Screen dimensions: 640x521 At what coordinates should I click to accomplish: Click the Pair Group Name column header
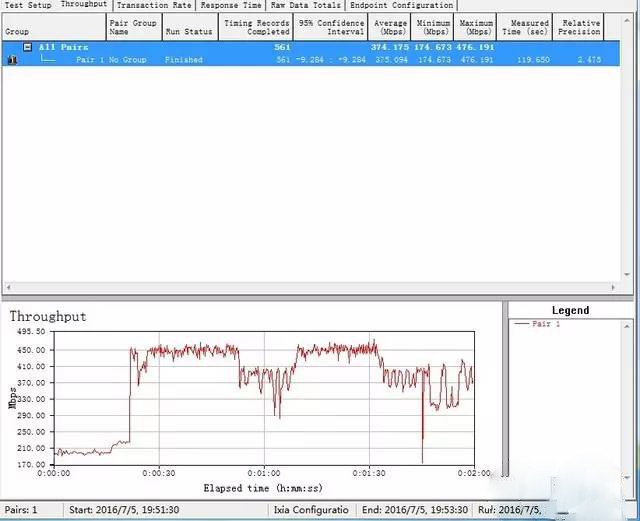[x=132, y=27]
